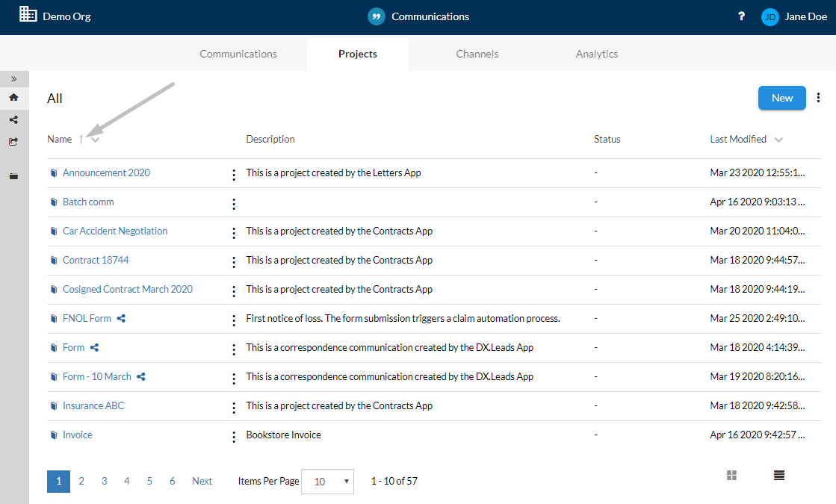Open the Batch comm project
Image resolution: width=836 pixels, height=504 pixels.
pyautogui.click(x=88, y=202)
